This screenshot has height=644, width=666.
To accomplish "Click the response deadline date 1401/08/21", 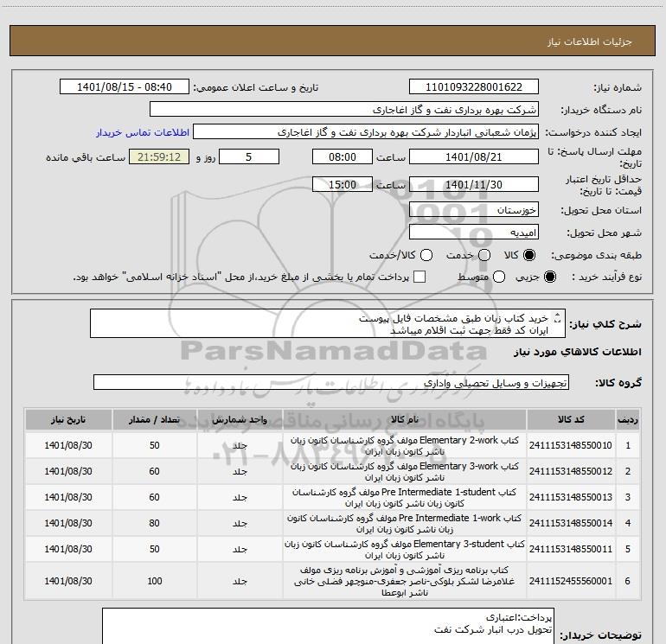I will [474, 156].
